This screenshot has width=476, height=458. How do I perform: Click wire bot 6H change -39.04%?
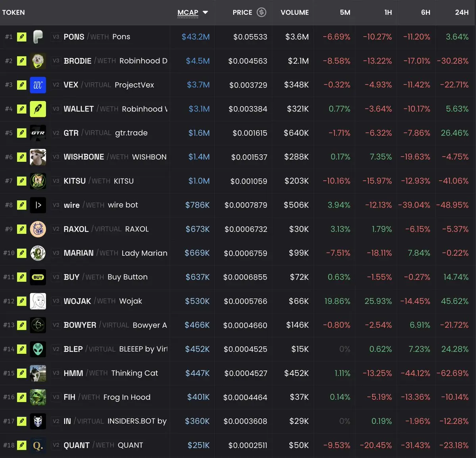pos(414,205)
